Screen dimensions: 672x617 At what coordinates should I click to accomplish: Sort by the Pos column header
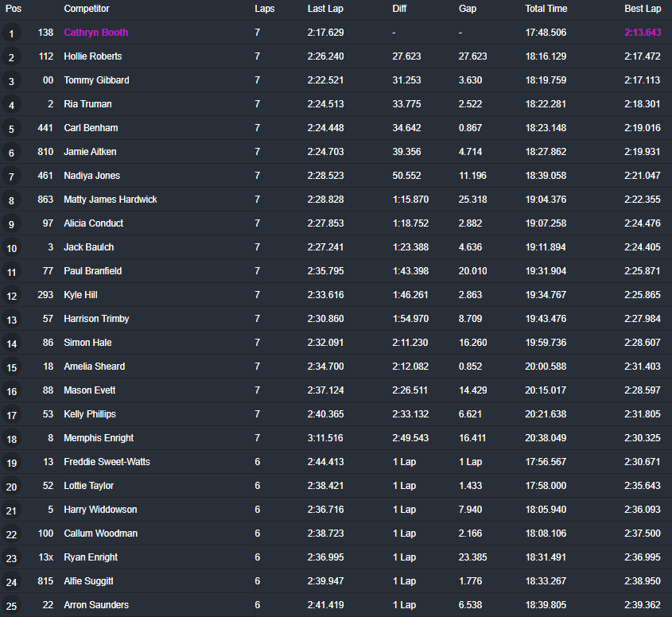point(14,9)
